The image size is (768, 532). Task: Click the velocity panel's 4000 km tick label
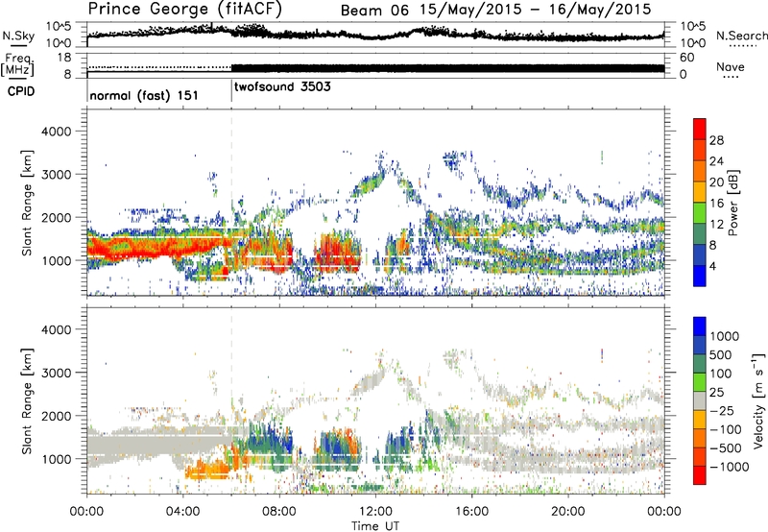coord(56,329)
